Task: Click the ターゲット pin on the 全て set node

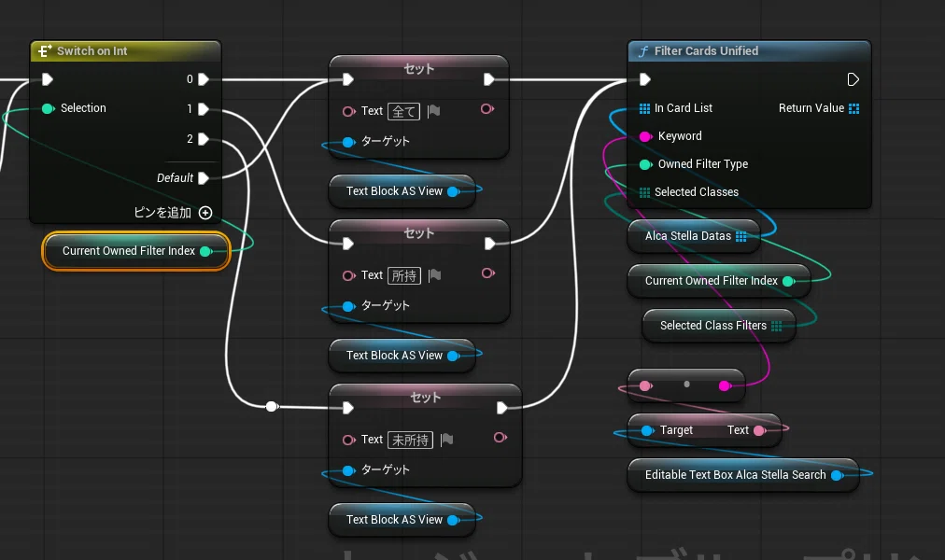Action: pyautogui.click(x=348, y=142)
